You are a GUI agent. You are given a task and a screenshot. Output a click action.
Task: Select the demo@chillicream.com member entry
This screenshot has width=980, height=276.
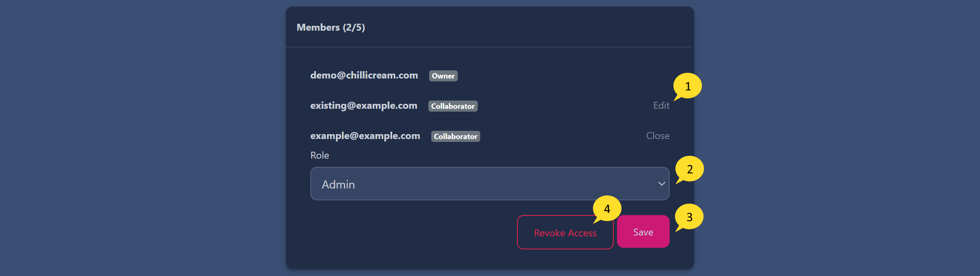[364, 75]
